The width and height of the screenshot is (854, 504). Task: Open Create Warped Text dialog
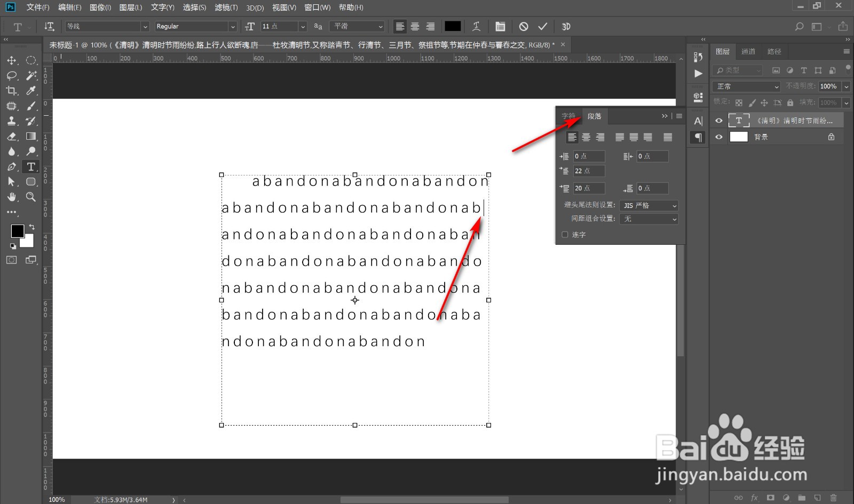click(x=476, y=26)
